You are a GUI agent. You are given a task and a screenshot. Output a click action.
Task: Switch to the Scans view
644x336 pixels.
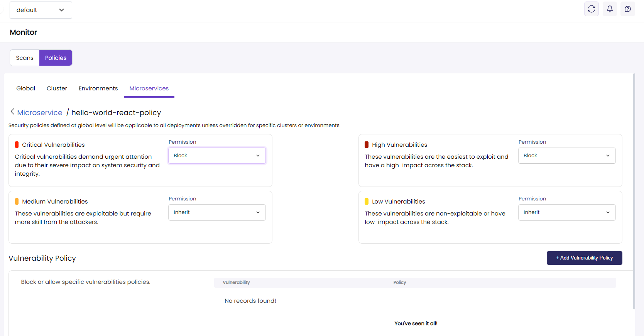click(x=25, y=58)
